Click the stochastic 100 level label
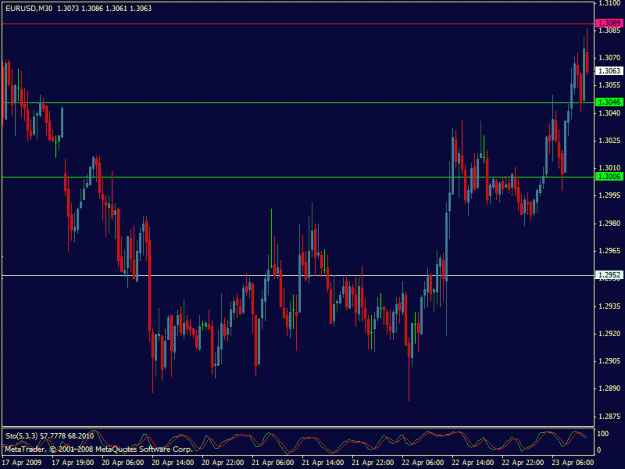The width and height of the screenshot is (625, 469). coord(603,434)
